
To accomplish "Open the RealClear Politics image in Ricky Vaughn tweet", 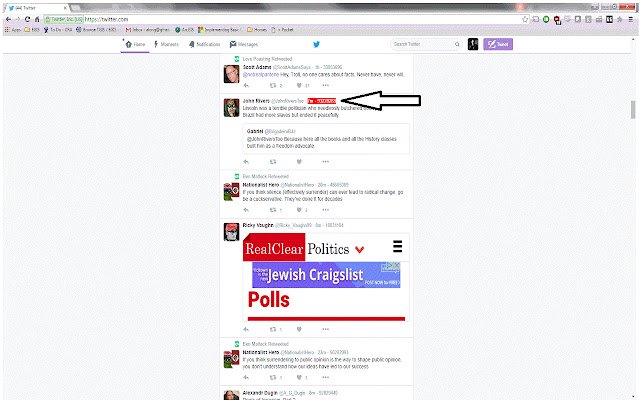I will (326, 277).
